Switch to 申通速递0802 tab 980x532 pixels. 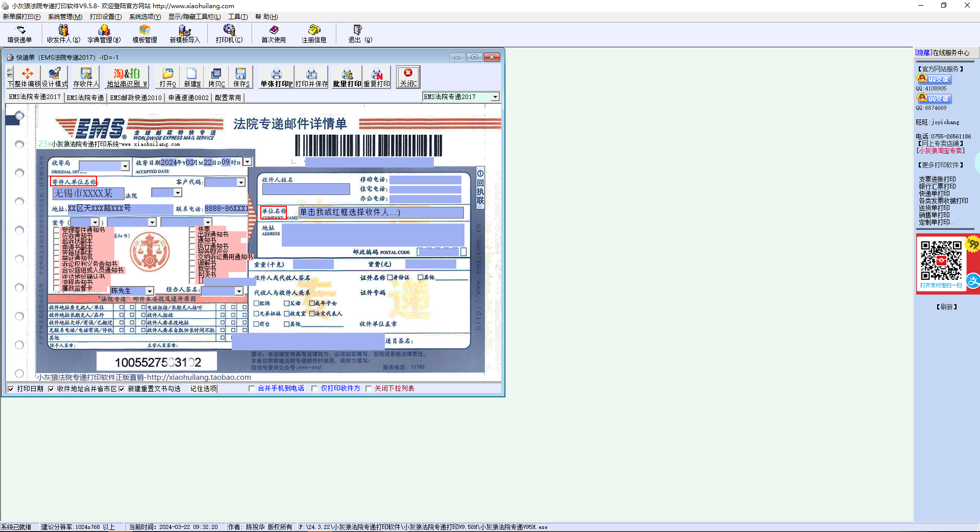188,98
